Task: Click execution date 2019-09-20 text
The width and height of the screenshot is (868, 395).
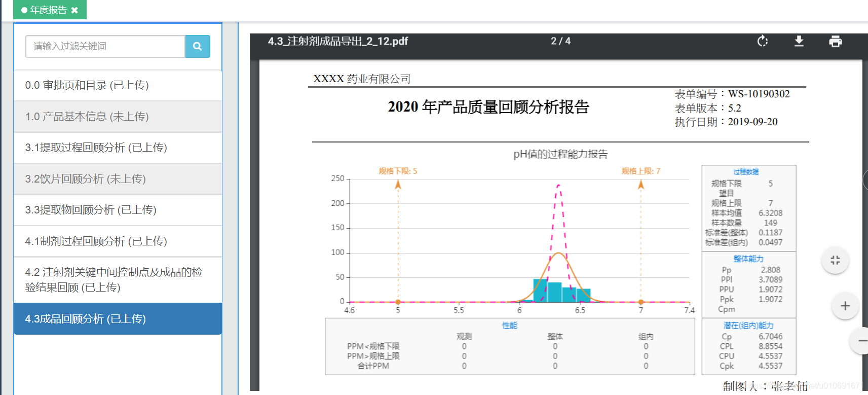Action: 752,122
